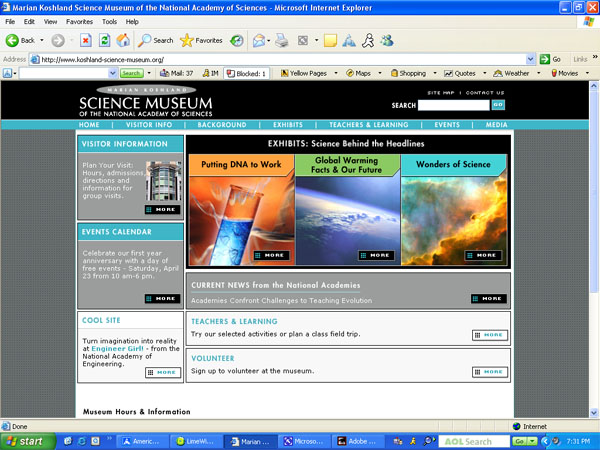This screenshot has height=450, width=600.
Task: Click MORE under Visitor Information
Action: (163, 209)
